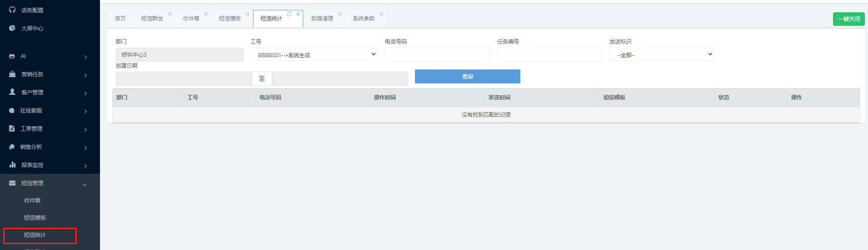868x250 pixels.
Task: Click the blue 查询 button
Action: (467, 76)
